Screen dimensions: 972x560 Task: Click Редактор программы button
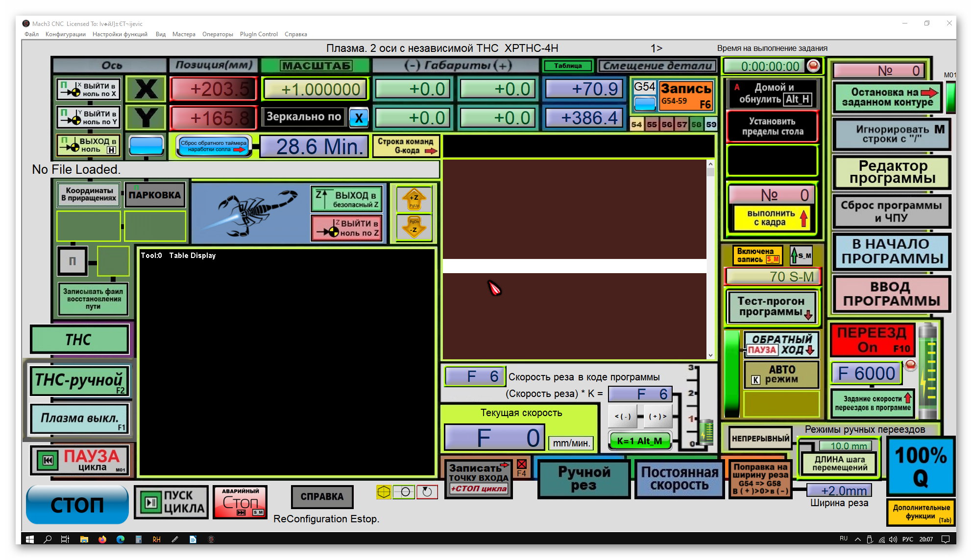[x=892, y=172]
